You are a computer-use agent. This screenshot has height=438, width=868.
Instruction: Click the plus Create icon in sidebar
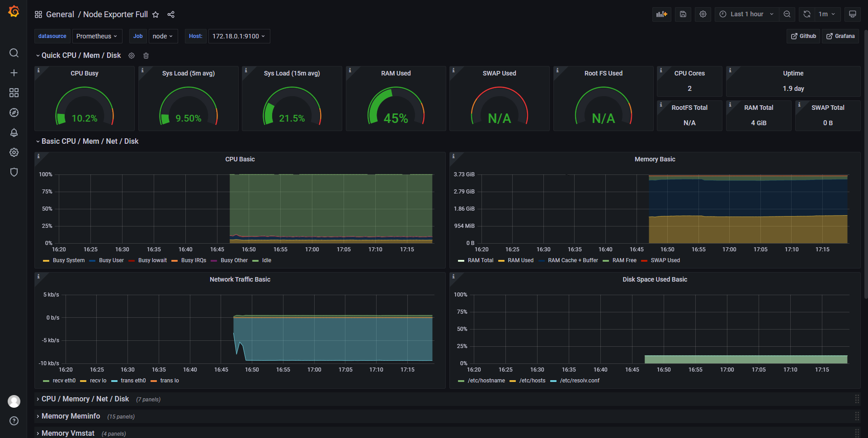coord(14,73)
